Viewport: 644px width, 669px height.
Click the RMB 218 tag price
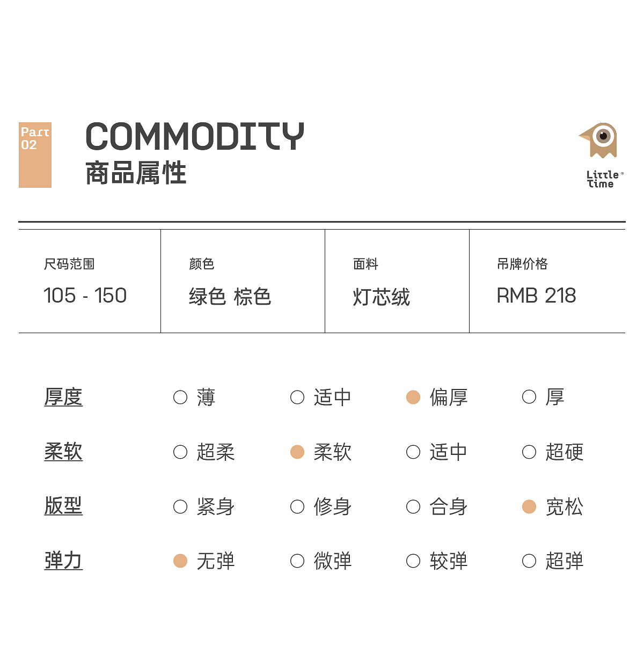coord(536,296)
